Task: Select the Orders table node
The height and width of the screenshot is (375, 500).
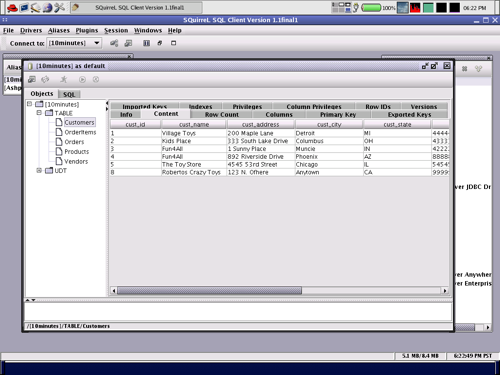Action: [x=74, y=142]
